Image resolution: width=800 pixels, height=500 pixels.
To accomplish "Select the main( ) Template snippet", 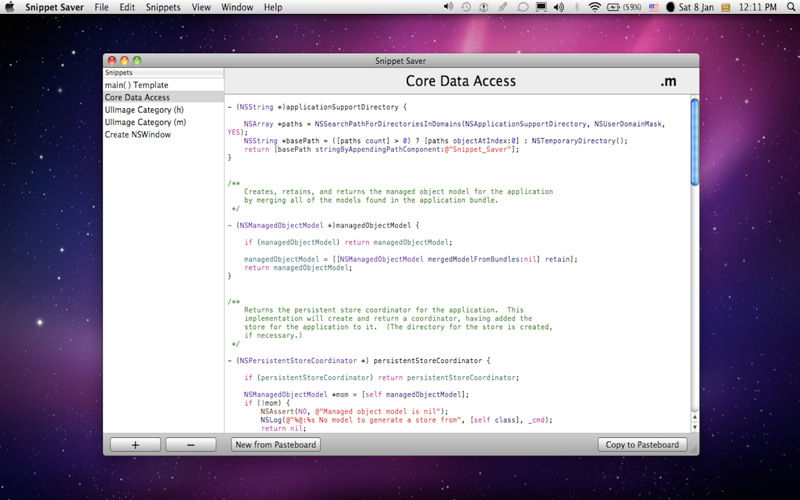I will coord(163,85).
